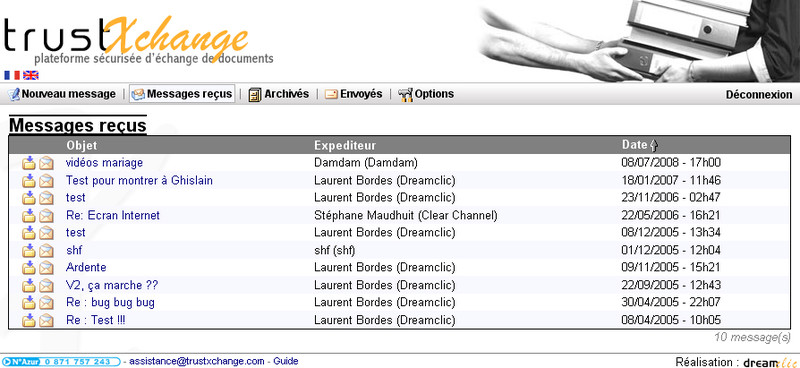Open the Guide link in the footer
This screenshot has width=800, height=368.
click(x=286, y=361)
